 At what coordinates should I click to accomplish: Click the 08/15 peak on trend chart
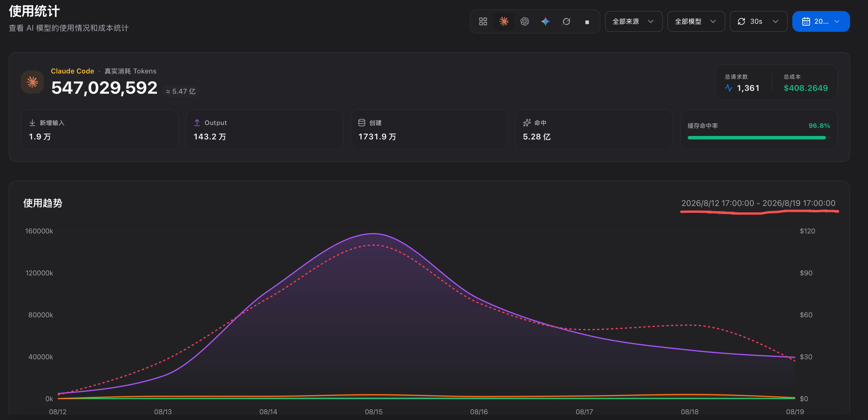(x=374, y=233)
